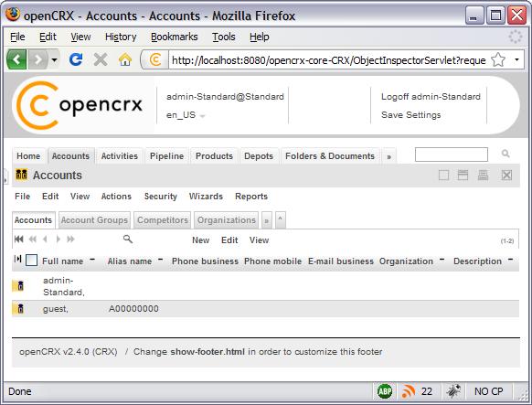Open the openCRX Actions menu

coord(116,197)
